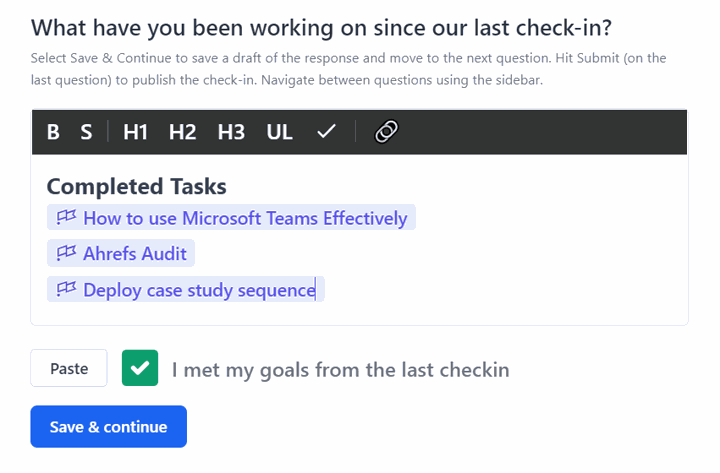Screen dimensions: 720x473
Task: Open How to use Microsoft Teams Effectively task
Action: [x=245, y=218]
